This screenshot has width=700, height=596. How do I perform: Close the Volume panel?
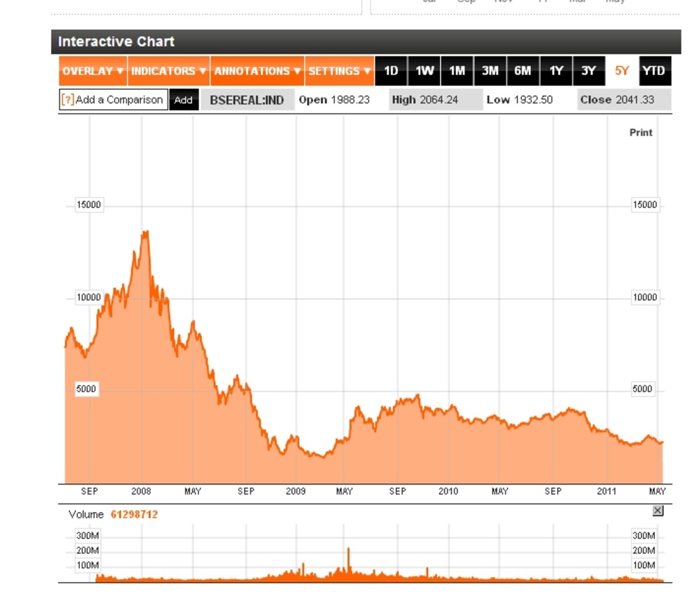point(658,511)
